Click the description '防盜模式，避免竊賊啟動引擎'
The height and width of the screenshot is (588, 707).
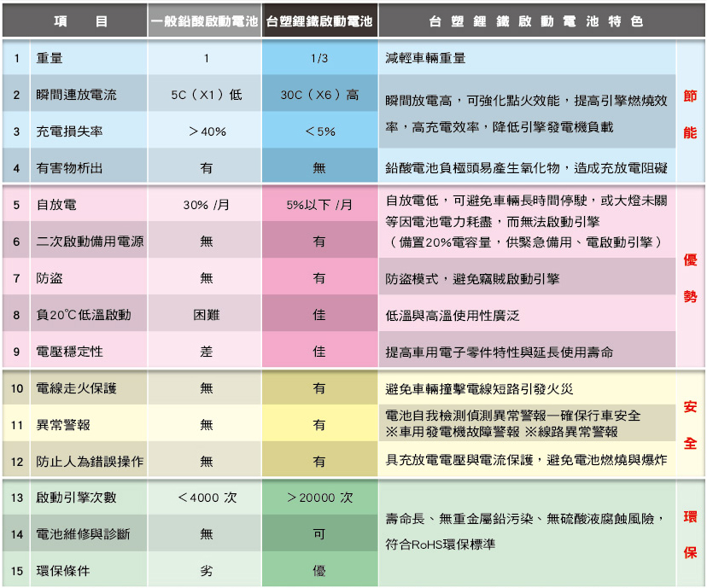(472, 279)
